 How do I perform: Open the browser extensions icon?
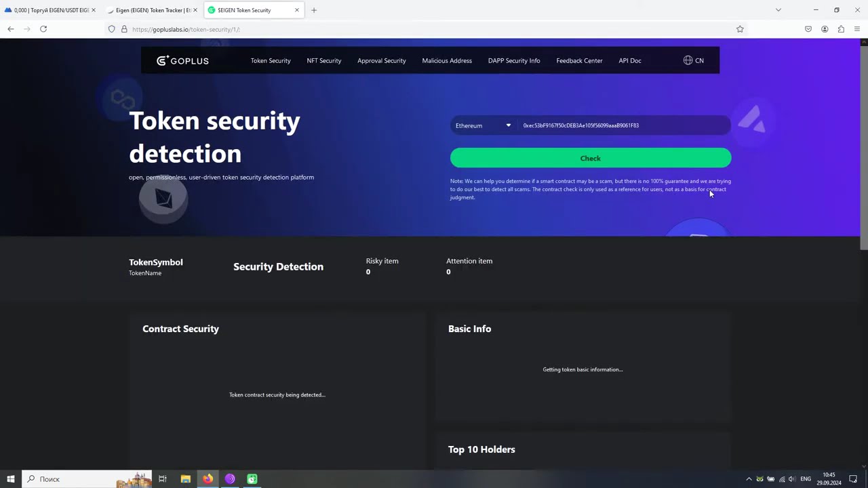[x=841, y=29]
